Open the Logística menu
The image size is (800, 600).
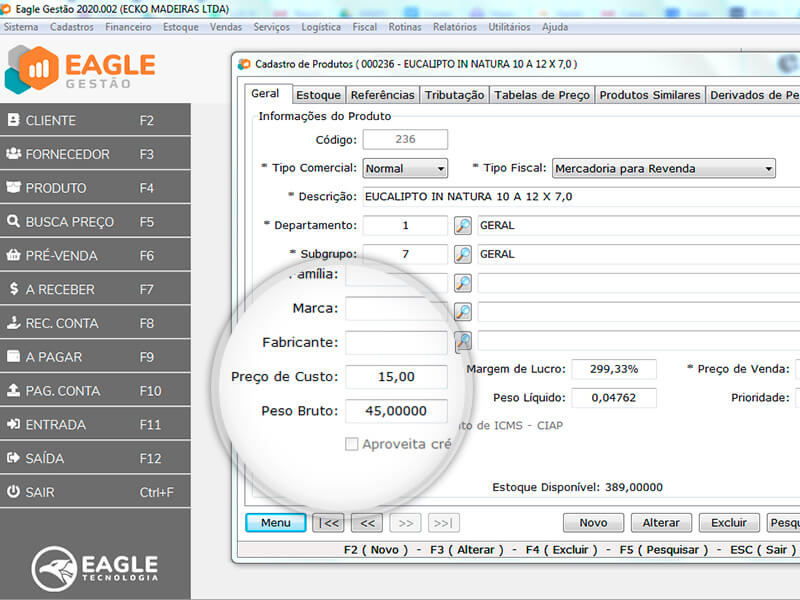coord(321,27)
